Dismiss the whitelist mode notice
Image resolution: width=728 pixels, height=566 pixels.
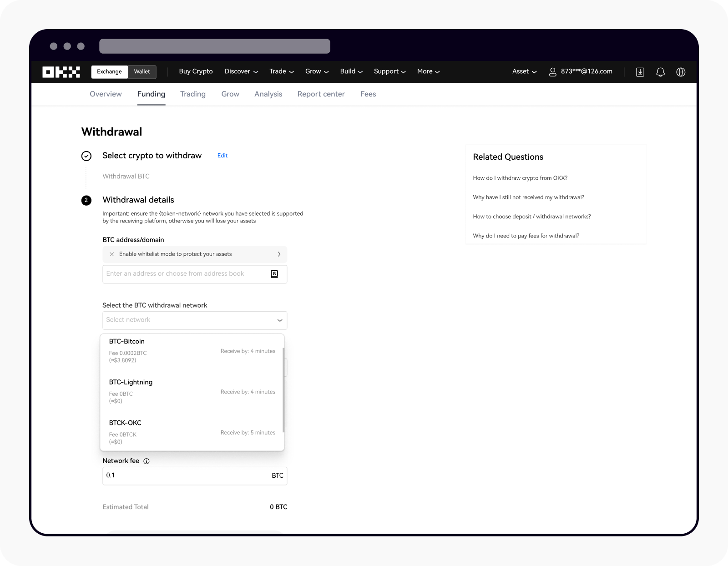(111, 254)
